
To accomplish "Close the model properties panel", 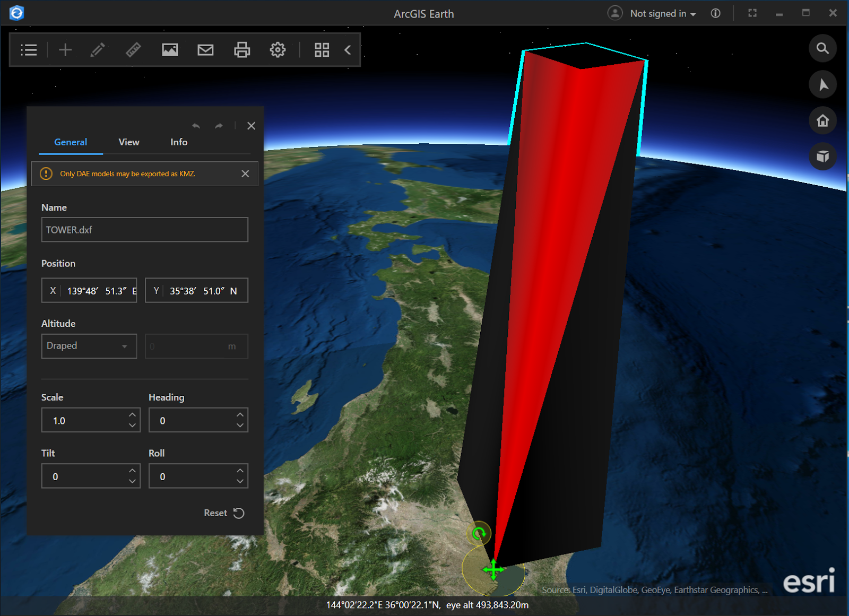I will tap(251, 126).
